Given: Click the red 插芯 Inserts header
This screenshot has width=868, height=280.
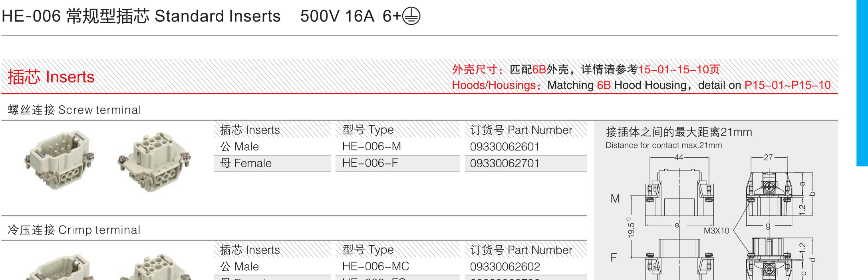Looking at the screenshot, I should [x=51, y=77].
